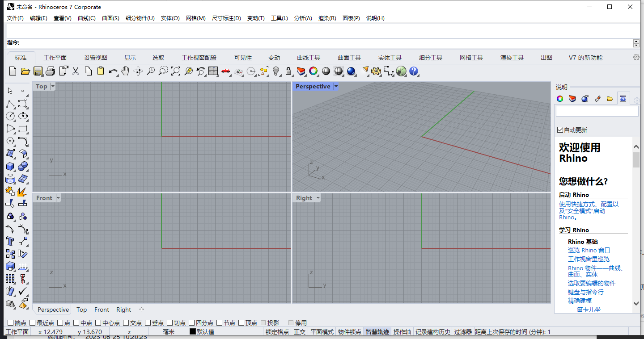Open the 文件(F) menu

[15, 18]
